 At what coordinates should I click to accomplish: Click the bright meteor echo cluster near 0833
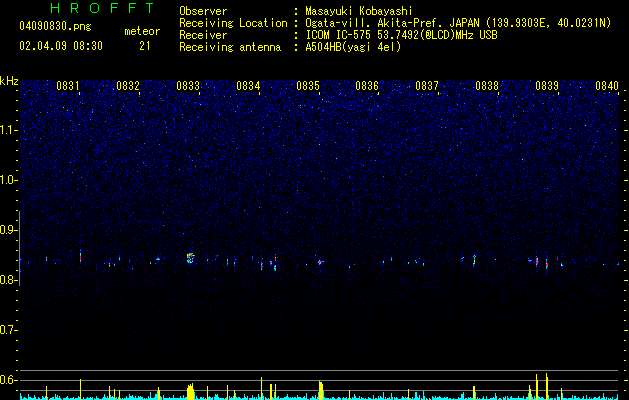point(191,258)
